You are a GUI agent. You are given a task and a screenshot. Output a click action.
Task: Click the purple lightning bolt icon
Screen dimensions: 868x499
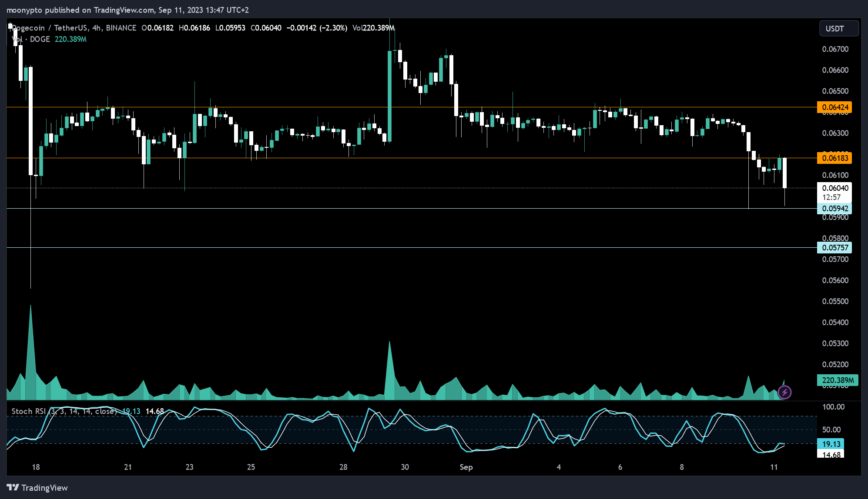coord(784,393)
